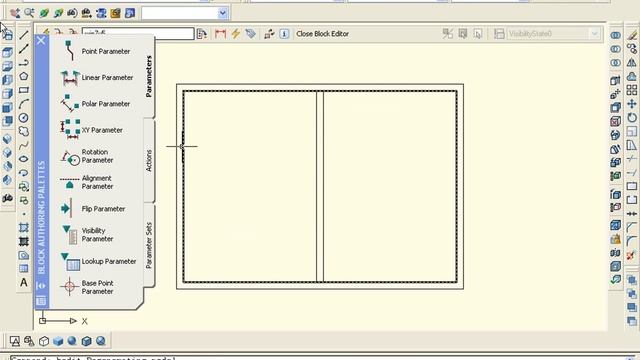The height and width of the screenshot is (360, 640).
Task: Click the Manage Visibility States icon
Action: point(499,34)
